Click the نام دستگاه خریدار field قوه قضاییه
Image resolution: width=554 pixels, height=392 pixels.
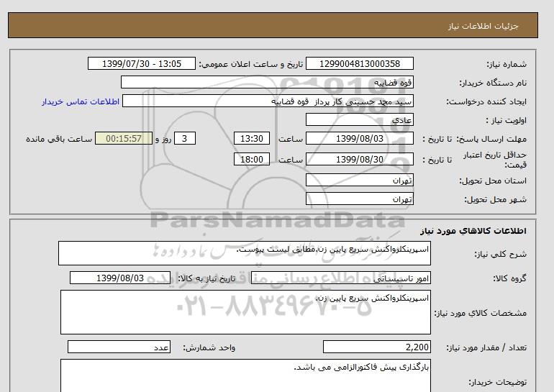point(267,82)
